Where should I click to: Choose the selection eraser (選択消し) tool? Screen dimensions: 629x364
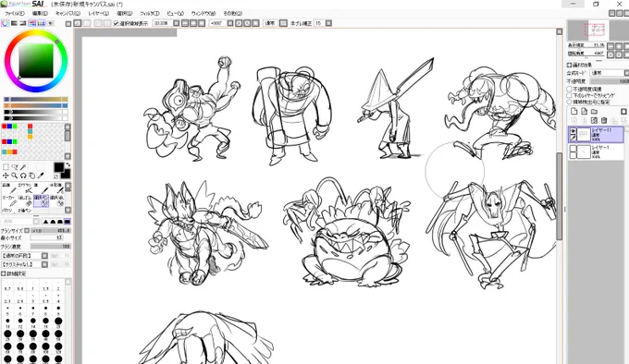point(56,200)
